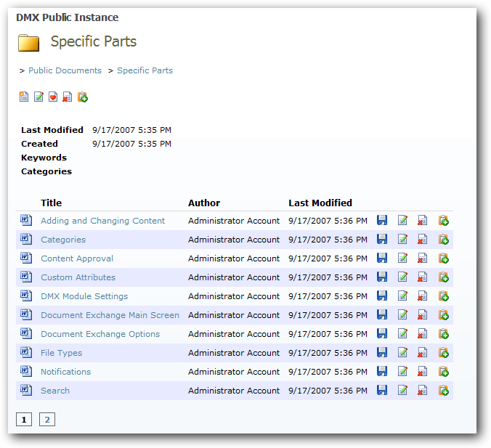This screenshot has height=448, width=491.
Task: Click the delete icon in the DMX Module Settings row
Action: point(423,296)
